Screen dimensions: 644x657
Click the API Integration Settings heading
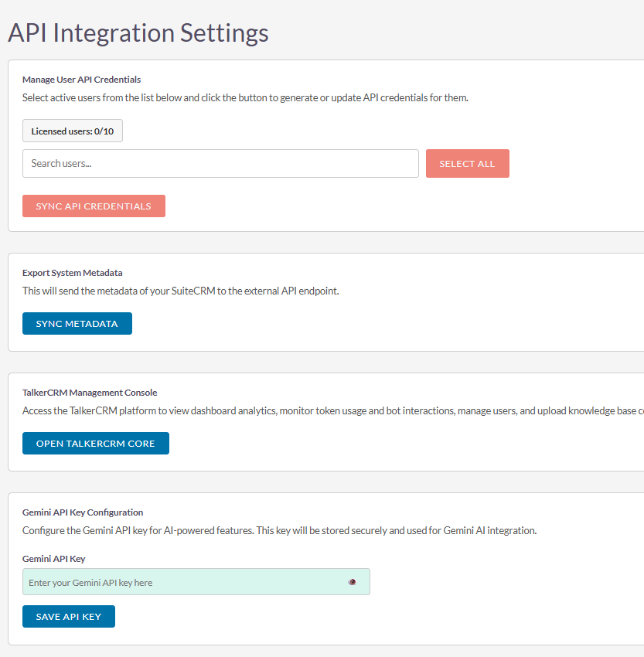(138, 32)
